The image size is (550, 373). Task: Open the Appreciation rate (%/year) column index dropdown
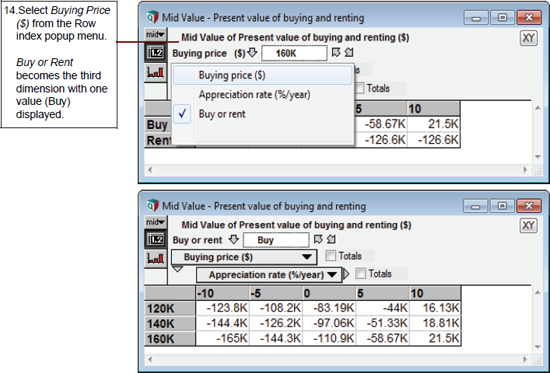pyautogui.click(x=269, y=275)
